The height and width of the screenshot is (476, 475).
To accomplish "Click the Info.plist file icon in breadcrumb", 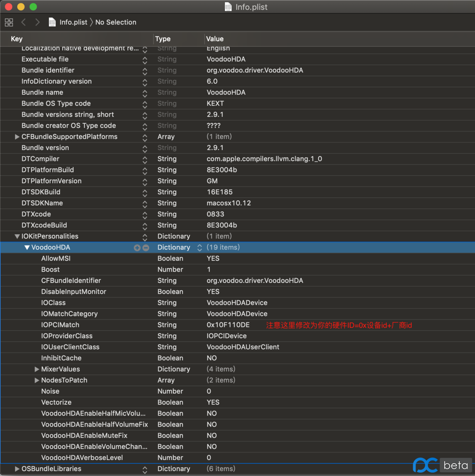I will tap(52, 22).
